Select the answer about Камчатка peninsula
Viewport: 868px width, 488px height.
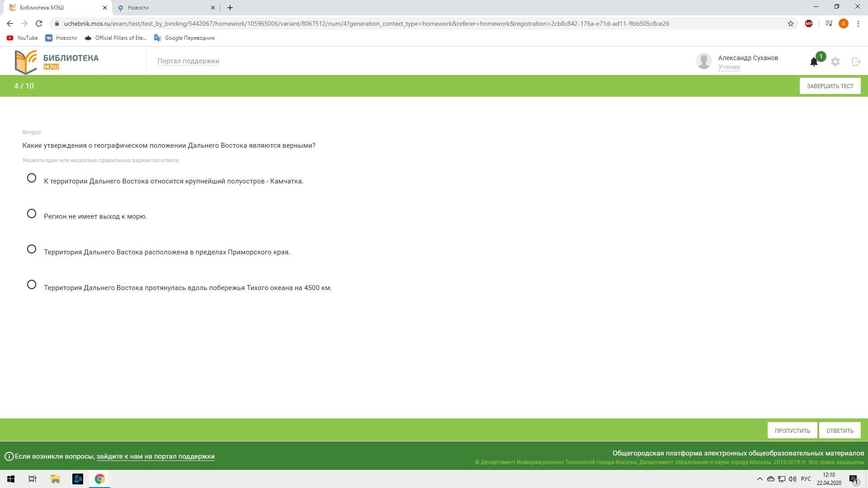pyautogui.click(x=32, y=178)
